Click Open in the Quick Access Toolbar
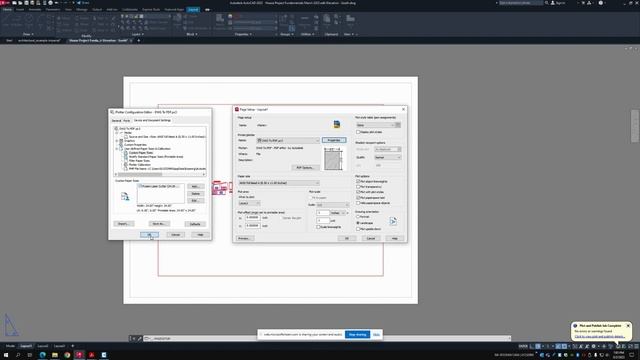The height and width of the screenshot is (360, 640). click(x=20, y=3)
